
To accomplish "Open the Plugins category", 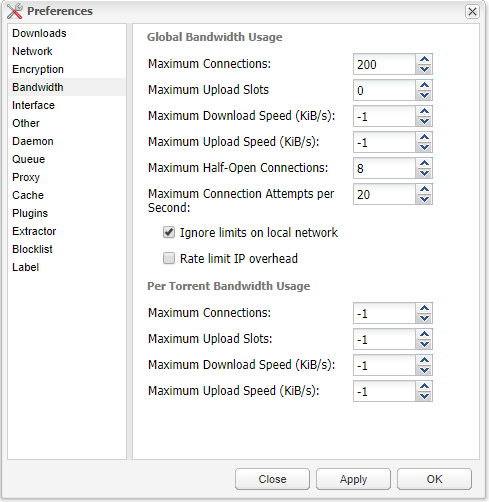I will (67, 213).
